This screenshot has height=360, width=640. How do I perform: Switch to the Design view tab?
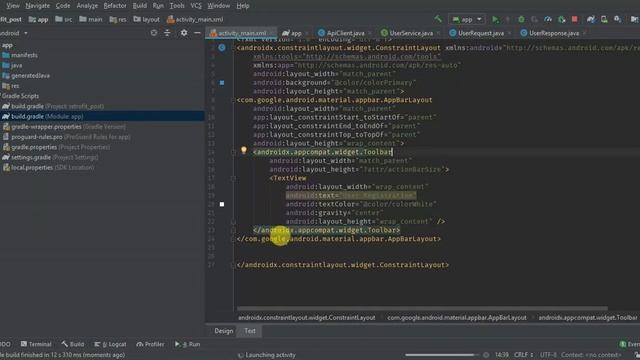pyautogui.click(x=224, y=331)
